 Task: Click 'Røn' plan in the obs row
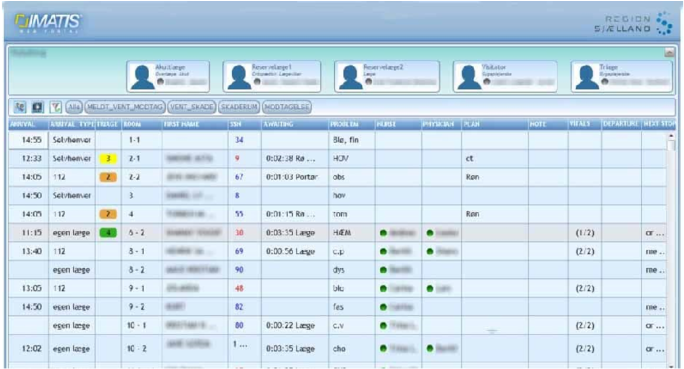[x=472, y=177]
